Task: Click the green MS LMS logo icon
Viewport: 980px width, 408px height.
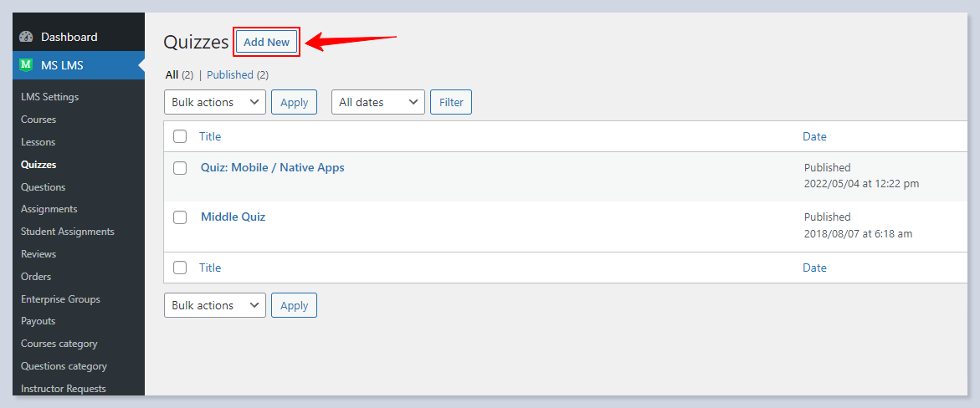Action: click(x=26, y=65)
